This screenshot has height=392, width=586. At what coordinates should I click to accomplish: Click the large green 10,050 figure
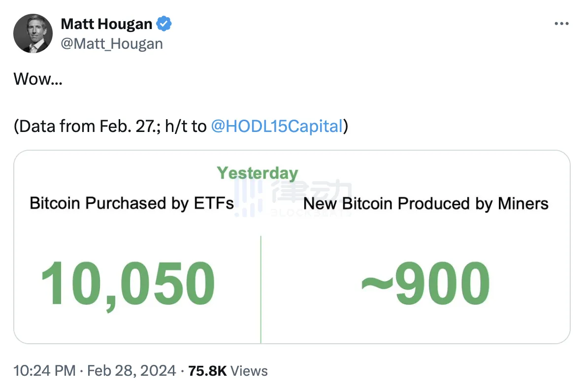click(128, 284)
